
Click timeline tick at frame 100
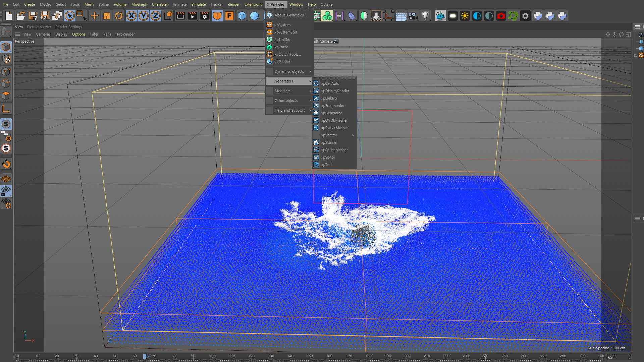pos(213,356)
